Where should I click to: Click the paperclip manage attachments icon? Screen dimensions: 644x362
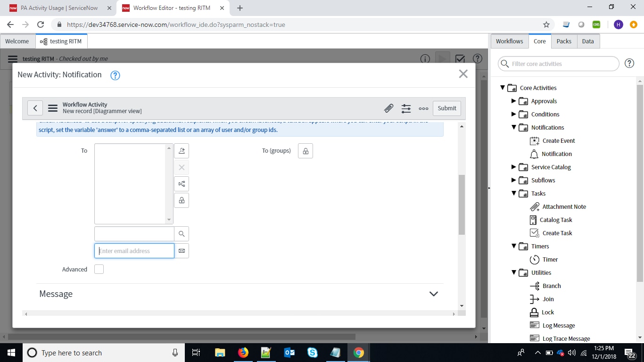coord(388,108)
